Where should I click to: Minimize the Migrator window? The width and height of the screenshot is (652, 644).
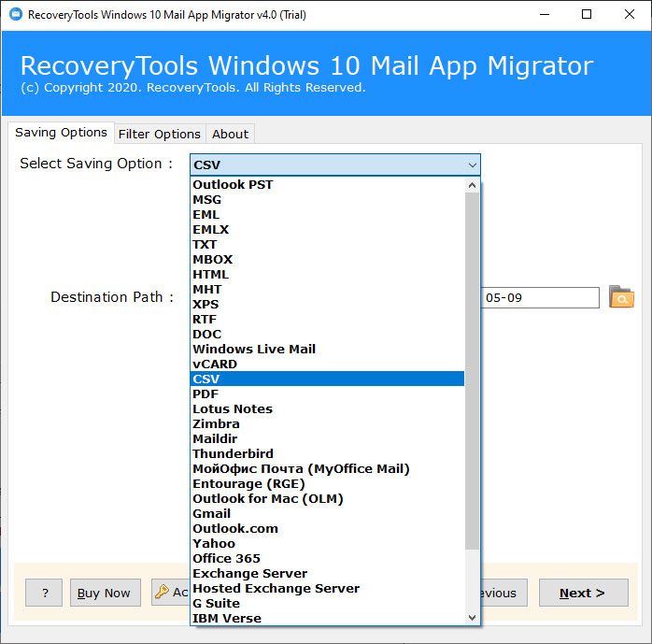tap(545, 15)
